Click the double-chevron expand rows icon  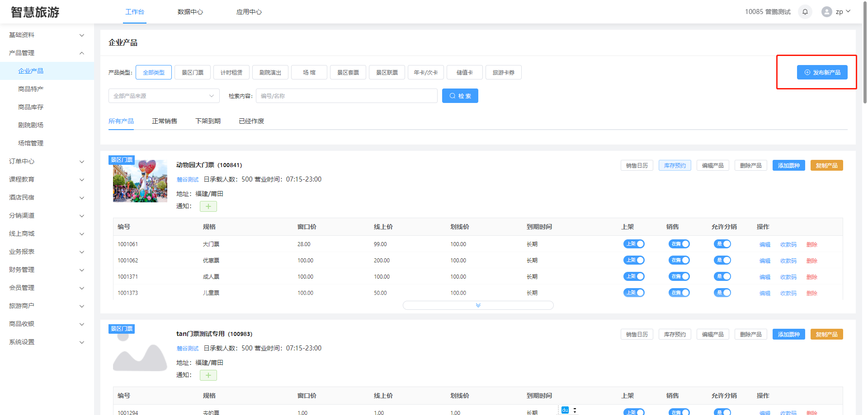[478, 305]
